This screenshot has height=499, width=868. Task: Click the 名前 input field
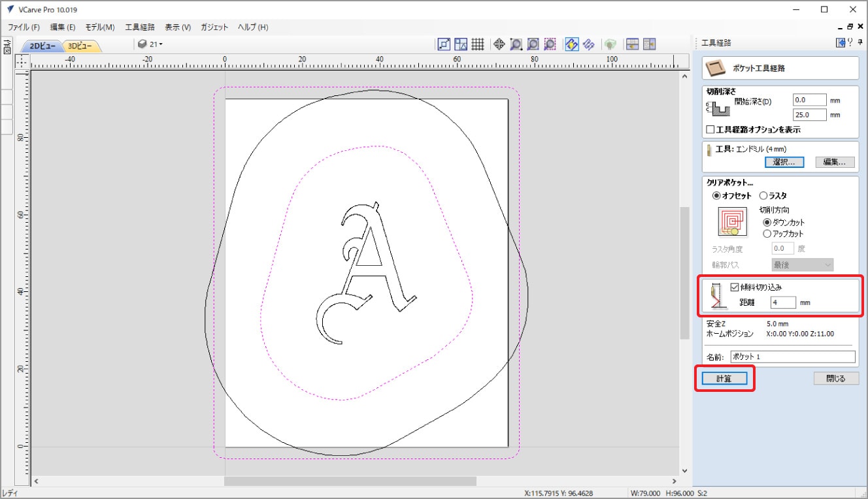(792, 357)
